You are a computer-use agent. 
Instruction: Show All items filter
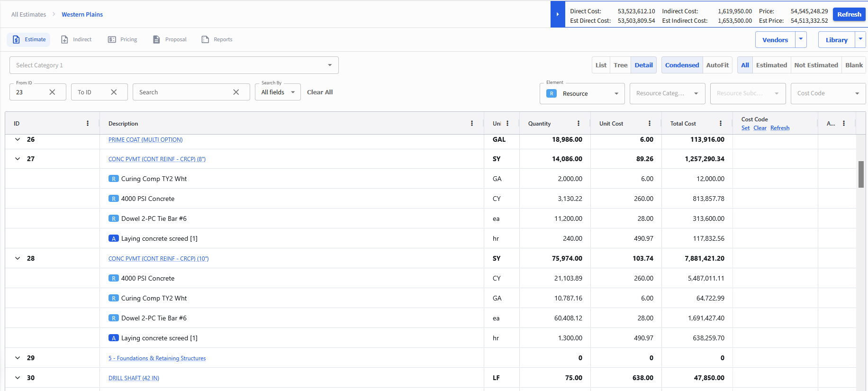click(x=745, y=65)
